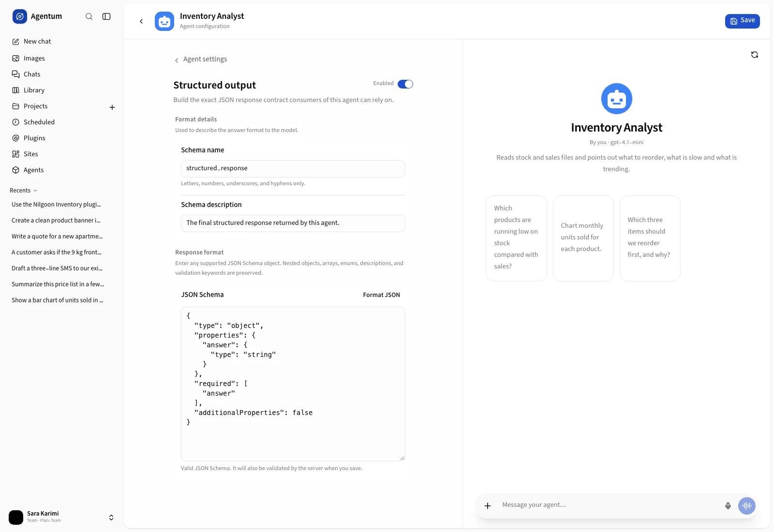The height and width of the screenshot is (532, 774).
Task: Add a new project with the plus icon
Action: tap(112, 107)
